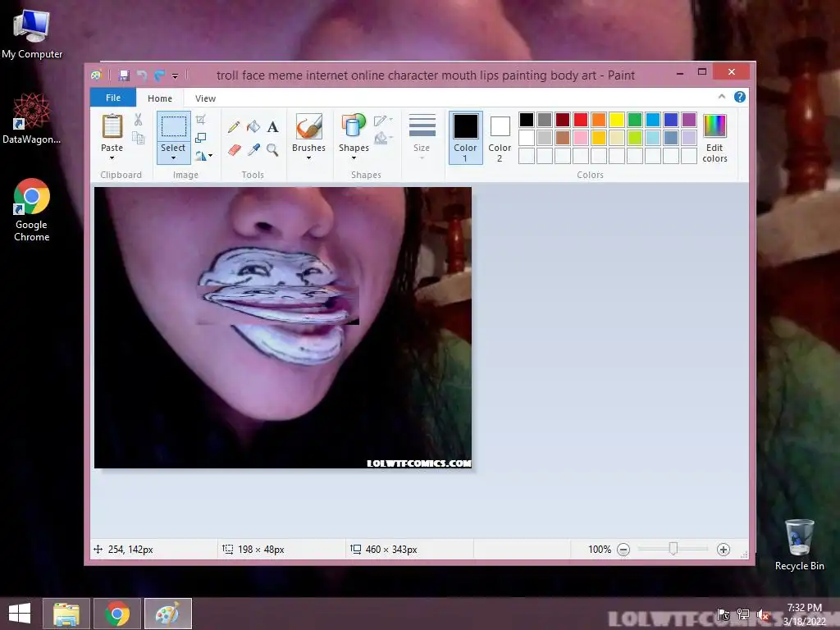Click the Brushes icon
Viewport: 840px width, 630px height.
[309, 126]
